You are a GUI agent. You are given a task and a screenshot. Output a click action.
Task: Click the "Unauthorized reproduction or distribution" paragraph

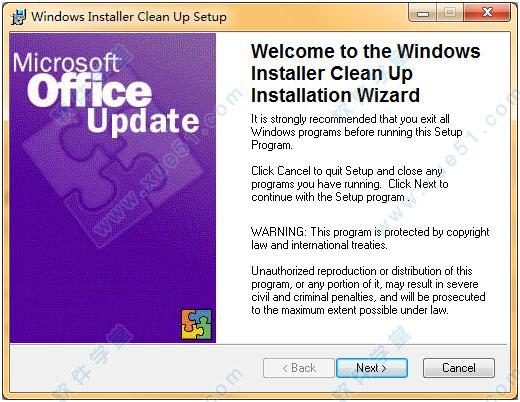click(x=368, y=290)
